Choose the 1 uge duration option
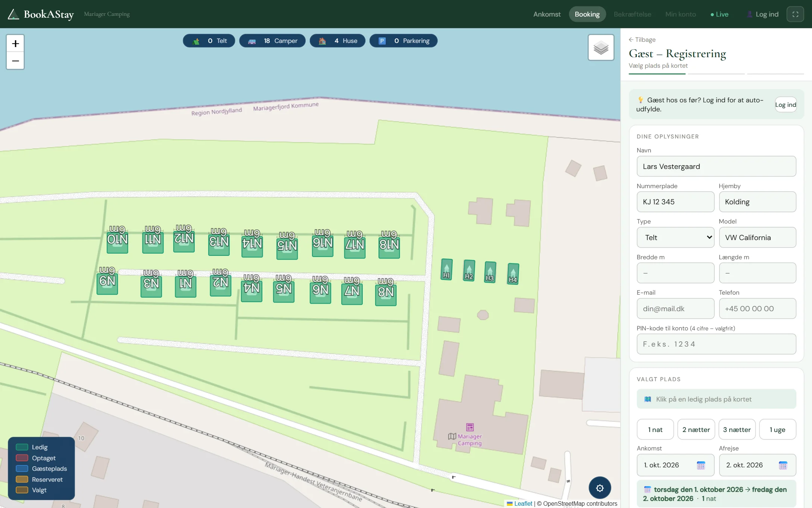The width and height of the screenshot is (812, 508). (x=777, y=429)
